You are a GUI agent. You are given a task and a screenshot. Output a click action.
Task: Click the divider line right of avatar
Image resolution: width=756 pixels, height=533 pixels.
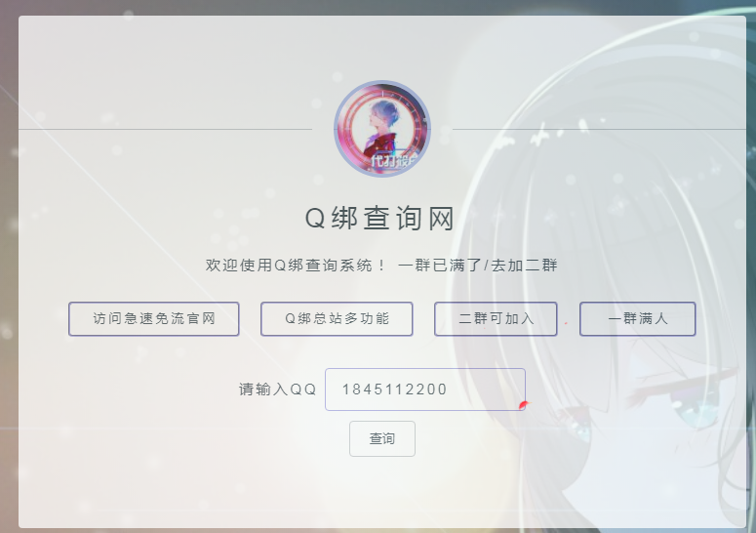click(595, 129)
